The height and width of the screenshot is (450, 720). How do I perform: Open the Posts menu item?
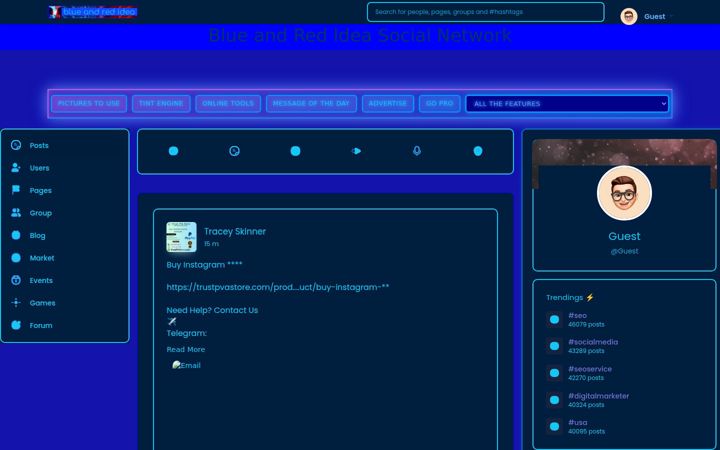[x=39, y=146]
